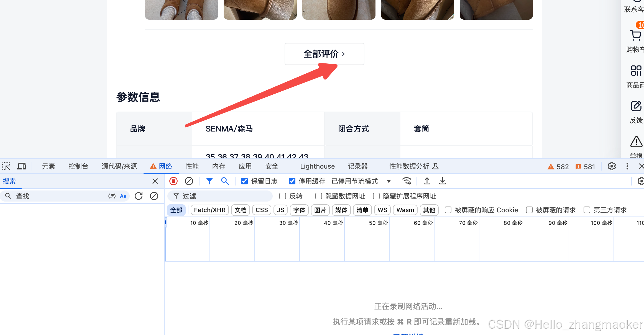The image size is (644, 335).
Task: Toggle the device toolbar icon
Action: 22,166
